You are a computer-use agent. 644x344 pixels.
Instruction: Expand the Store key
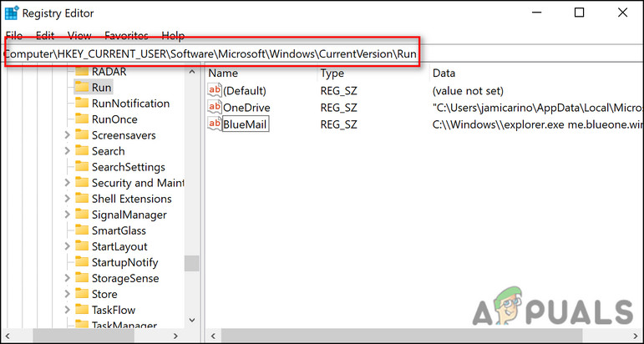(68, 295)
